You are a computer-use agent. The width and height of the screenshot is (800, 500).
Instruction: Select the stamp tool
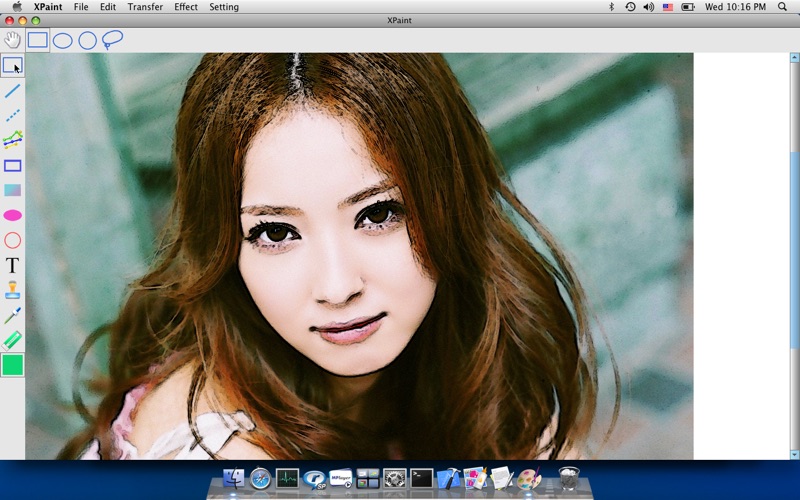12,290
